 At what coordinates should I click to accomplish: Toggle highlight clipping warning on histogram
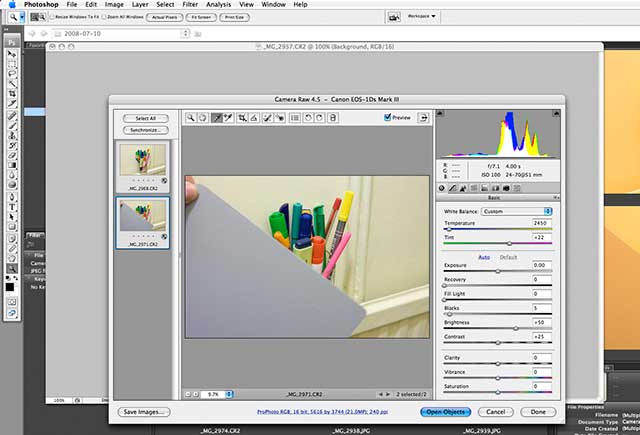[556, 113]
